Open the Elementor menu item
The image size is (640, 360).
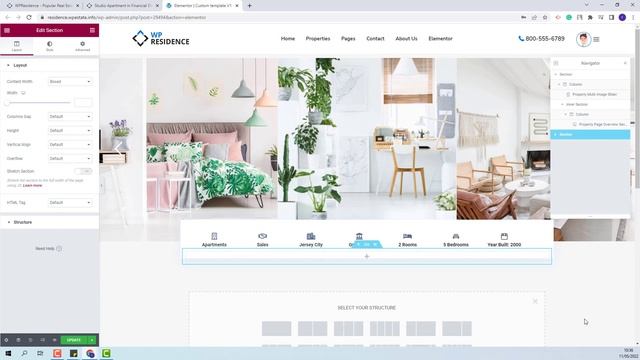(440, 38)
